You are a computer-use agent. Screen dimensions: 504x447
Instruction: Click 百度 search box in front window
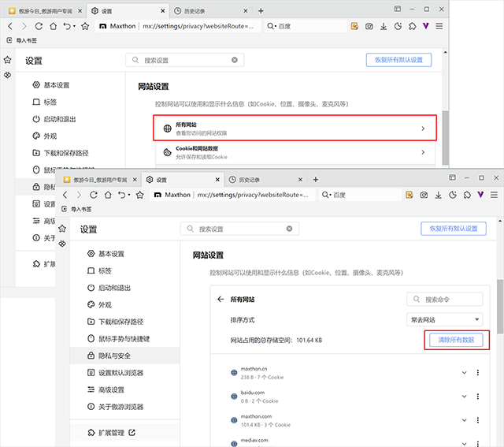click(361, 195)
